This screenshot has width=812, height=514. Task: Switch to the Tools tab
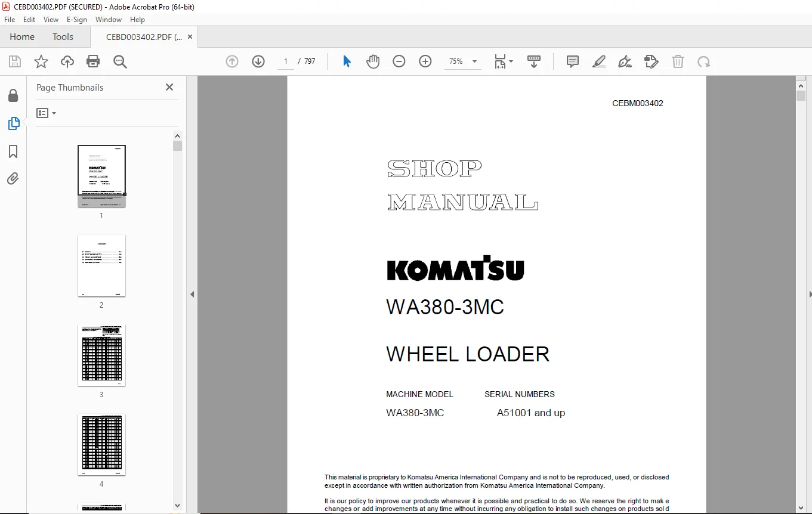tap(63, 37)
